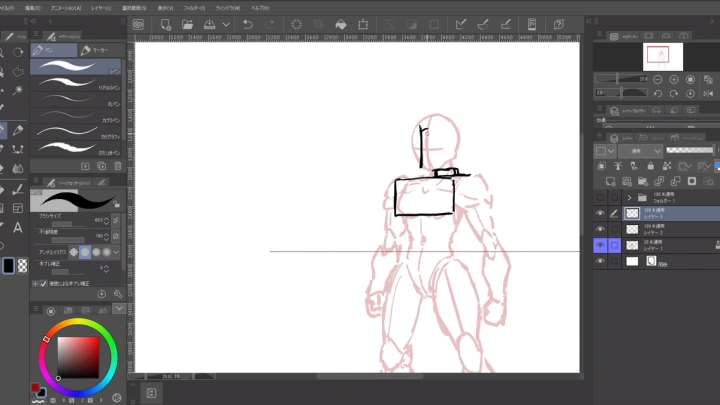Hide Layer 3 using its eye icon
The width and height of the screenshot is (720, 405).
coord(600,214)
